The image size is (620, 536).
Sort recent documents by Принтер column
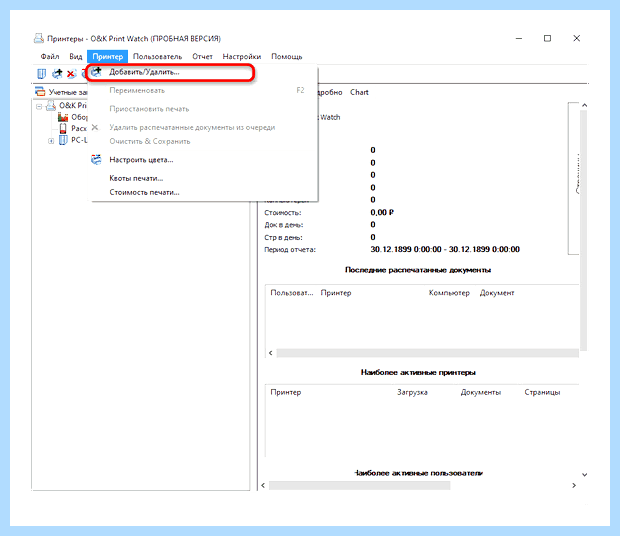[336, 293]
